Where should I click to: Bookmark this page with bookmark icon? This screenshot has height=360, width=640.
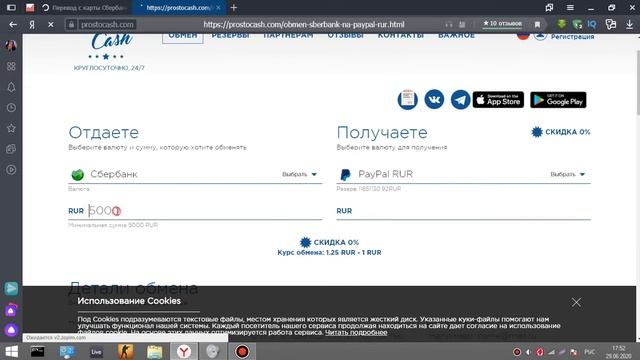click(538, 24)
